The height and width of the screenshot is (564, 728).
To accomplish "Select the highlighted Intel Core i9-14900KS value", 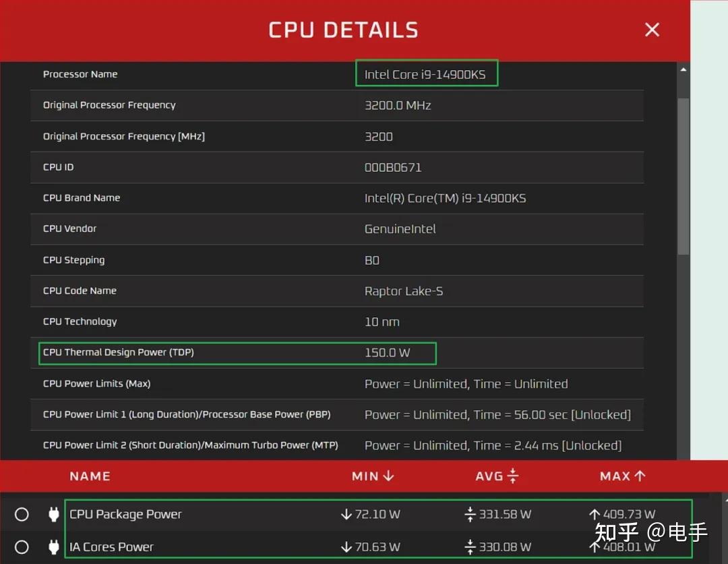I will tap(426, 74).
